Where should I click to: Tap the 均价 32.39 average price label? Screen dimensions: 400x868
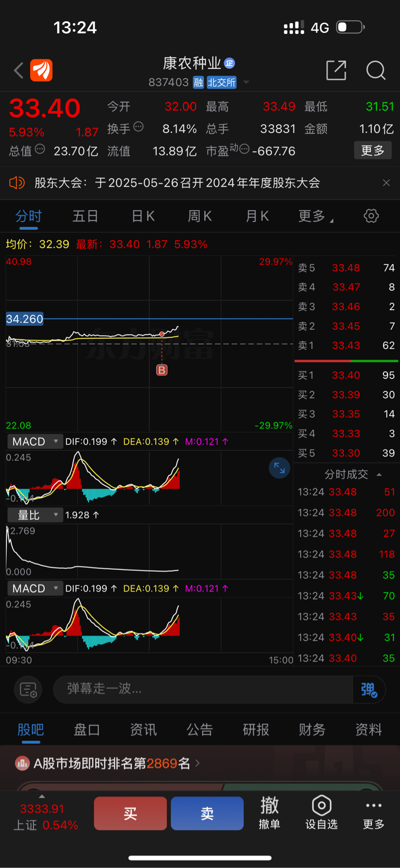[37, 244]
